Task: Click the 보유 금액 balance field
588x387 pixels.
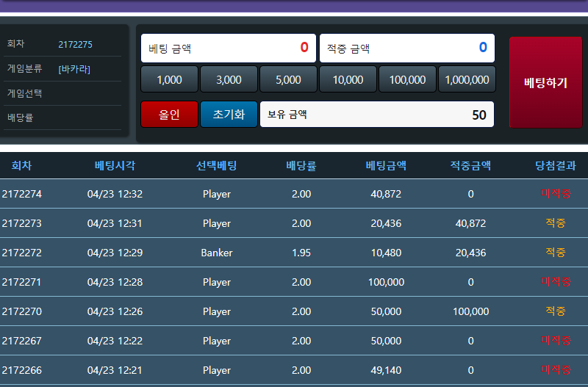Action: tap(376, 115)
